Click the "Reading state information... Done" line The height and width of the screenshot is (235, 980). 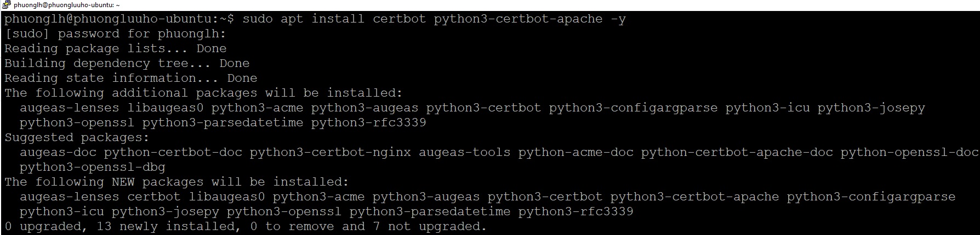(130, 79)
